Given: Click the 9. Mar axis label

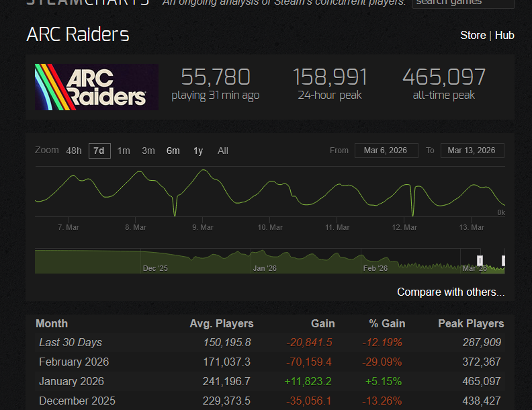Looking at the screenshot, I should [x=203, y=227].
